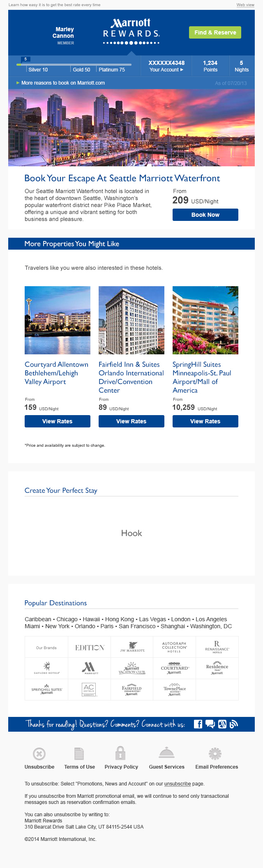This screenshot has width=263, height=868.
Task: Expand Your Account arrow link
Action: click(166, 70)
